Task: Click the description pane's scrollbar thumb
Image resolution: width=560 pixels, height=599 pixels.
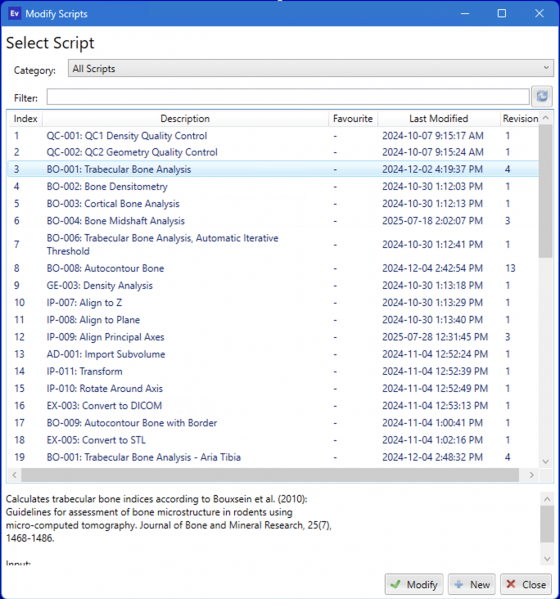Action: [x=547, y=524]
